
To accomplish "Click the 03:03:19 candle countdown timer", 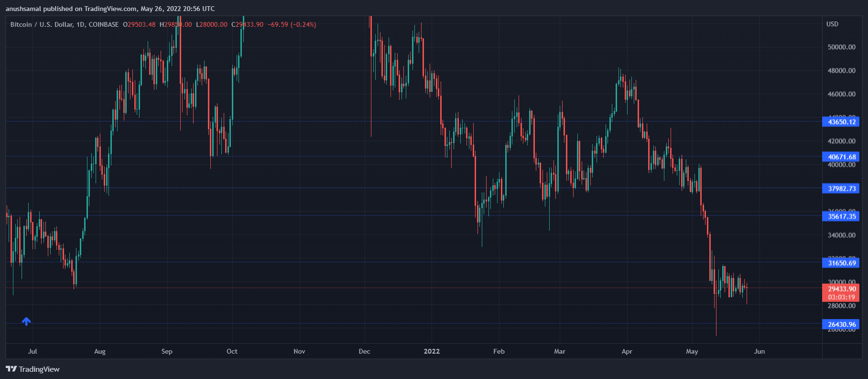I will click(x=841, y=297).
